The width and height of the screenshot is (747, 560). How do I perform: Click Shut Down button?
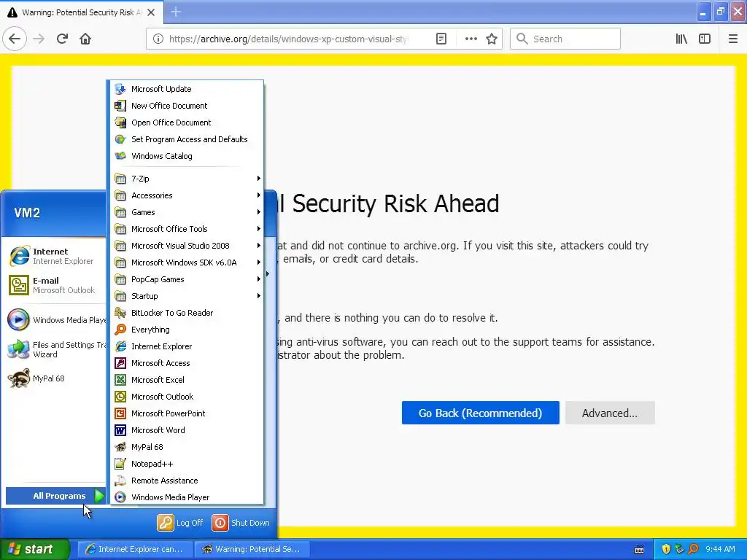click(x=241, y=523)
